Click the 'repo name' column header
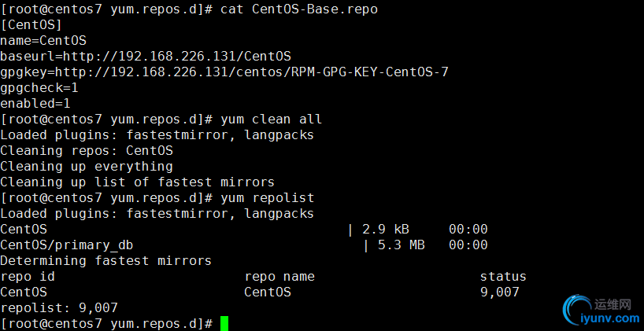The width and height of the screenshot is (644, 331). pyautogui.click(x=279, y=277)
